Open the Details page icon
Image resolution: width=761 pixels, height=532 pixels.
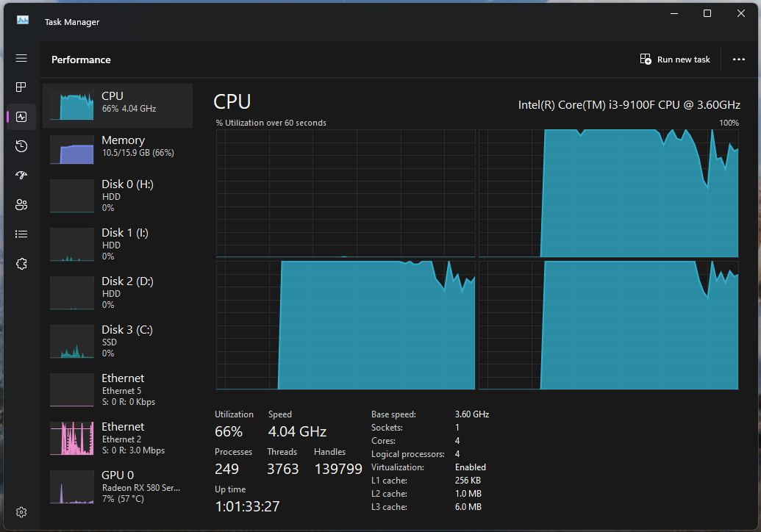click(x=21, y=234)
